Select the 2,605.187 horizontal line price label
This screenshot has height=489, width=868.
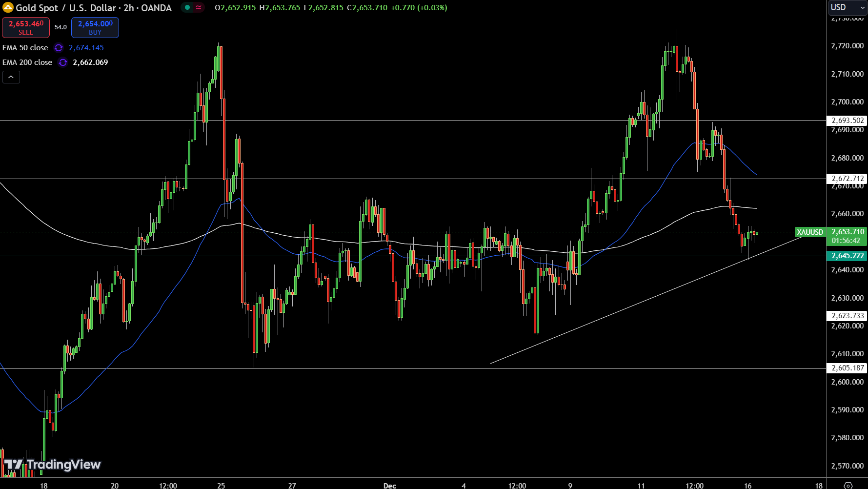click(x=848, y=368)
